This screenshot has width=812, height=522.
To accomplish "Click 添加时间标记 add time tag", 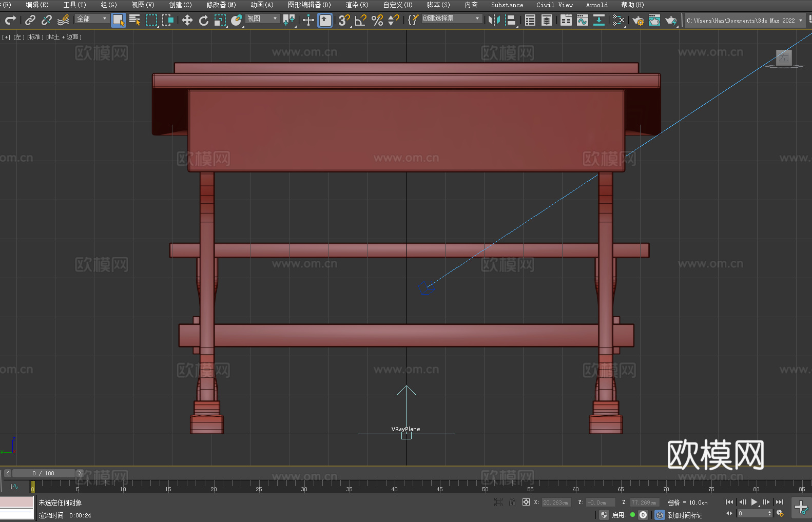I will coord(685,515).
